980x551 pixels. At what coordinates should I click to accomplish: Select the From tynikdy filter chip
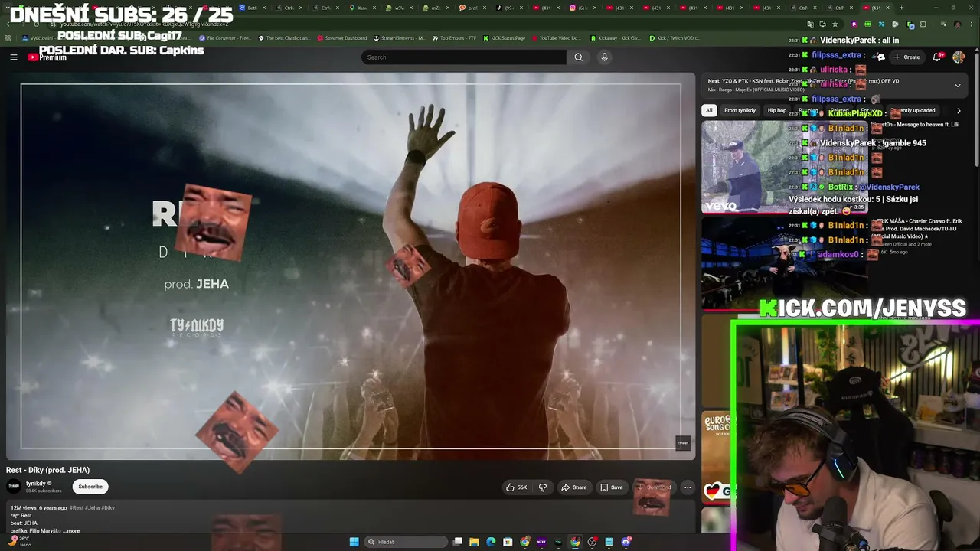tap(740, 110)
